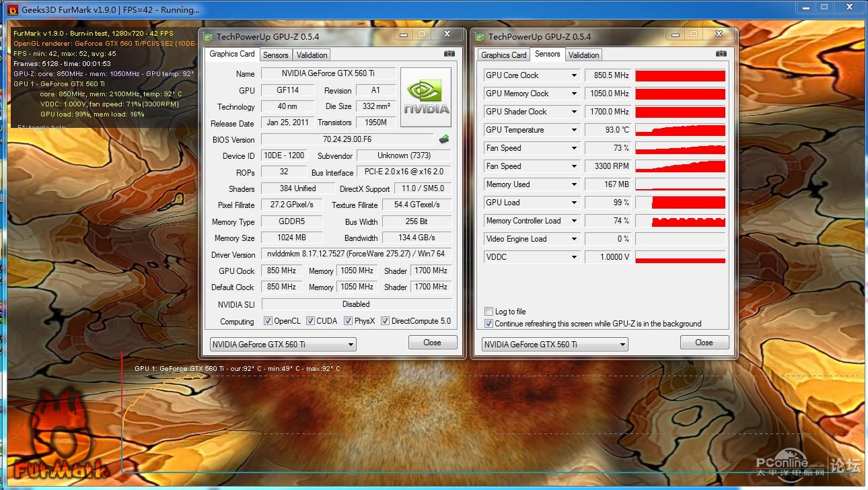Open the GPU Temperature sensor dropdown

574,130
